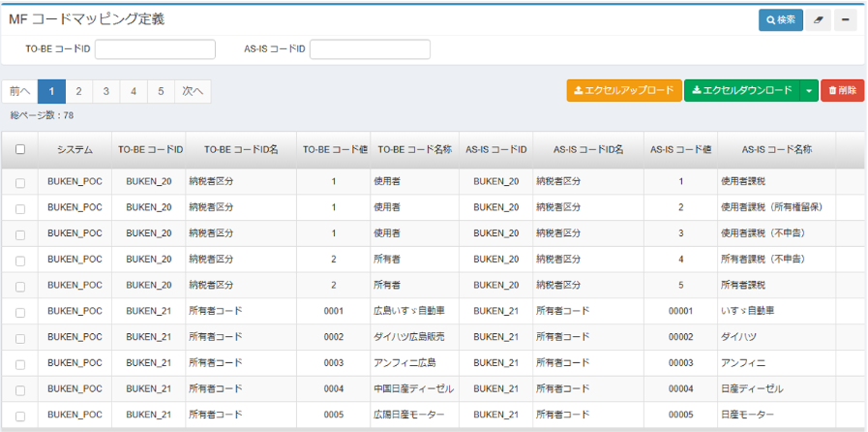Select page 3 in pagination
The width and height of the screenshot is (868, 432).
click(106, 91)
